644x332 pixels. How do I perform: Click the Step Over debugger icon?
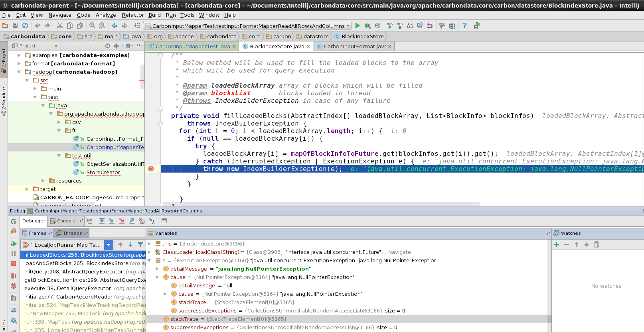(102, 221)
